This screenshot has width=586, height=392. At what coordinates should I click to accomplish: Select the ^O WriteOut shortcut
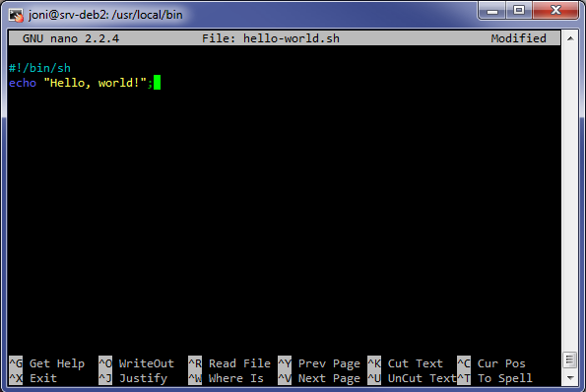137,363
